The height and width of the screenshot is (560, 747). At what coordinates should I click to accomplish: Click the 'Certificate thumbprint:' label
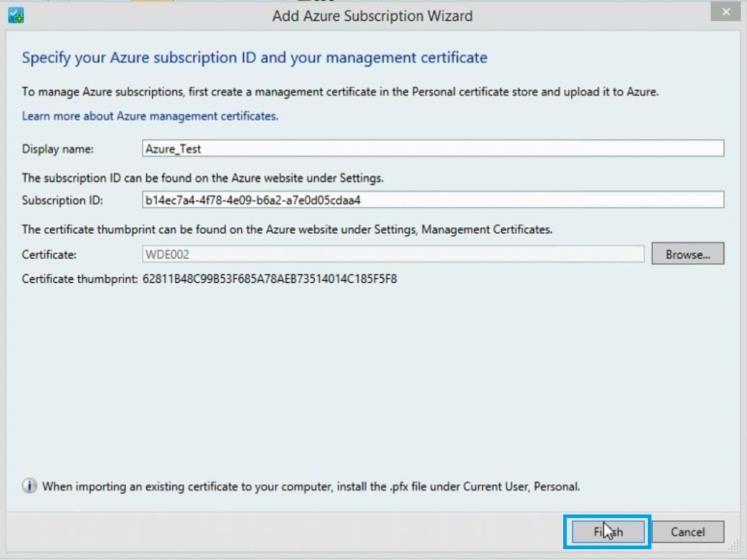pos(80,279)
